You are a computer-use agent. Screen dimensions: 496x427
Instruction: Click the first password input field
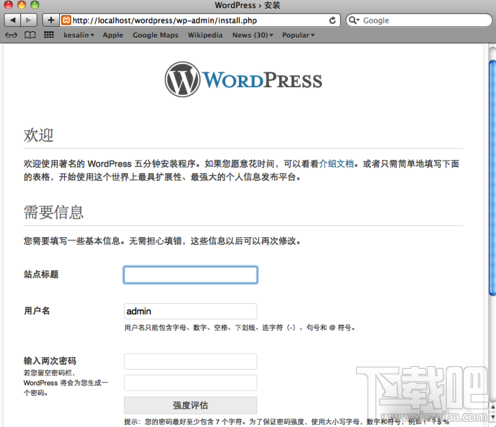(x=190, y=361)
